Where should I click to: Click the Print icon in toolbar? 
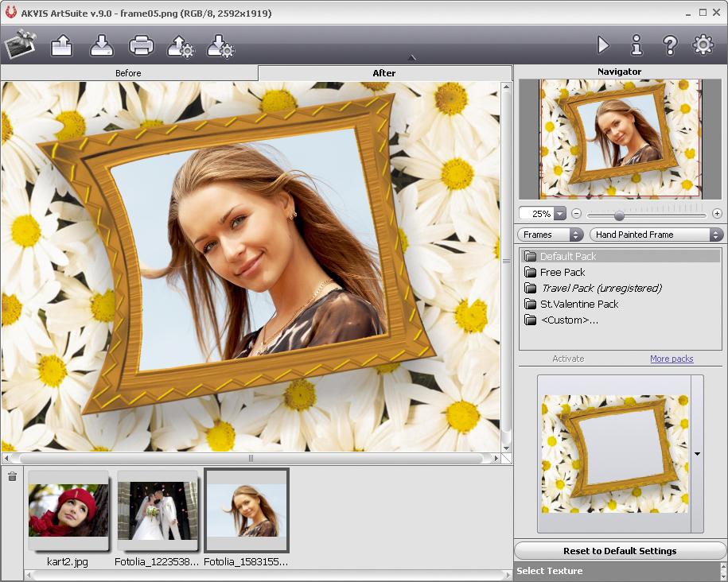point(142,46)
